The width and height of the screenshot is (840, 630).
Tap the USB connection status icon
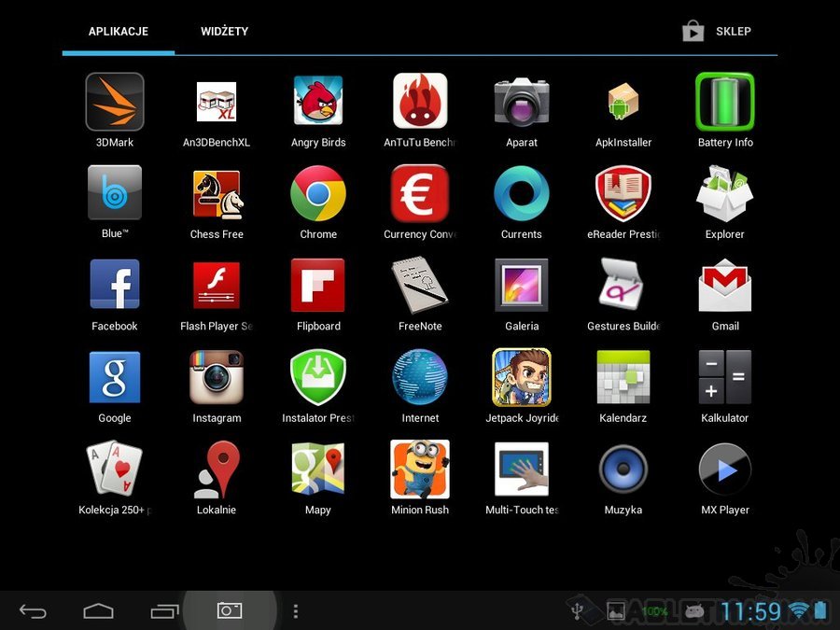(x=577, y=610)
